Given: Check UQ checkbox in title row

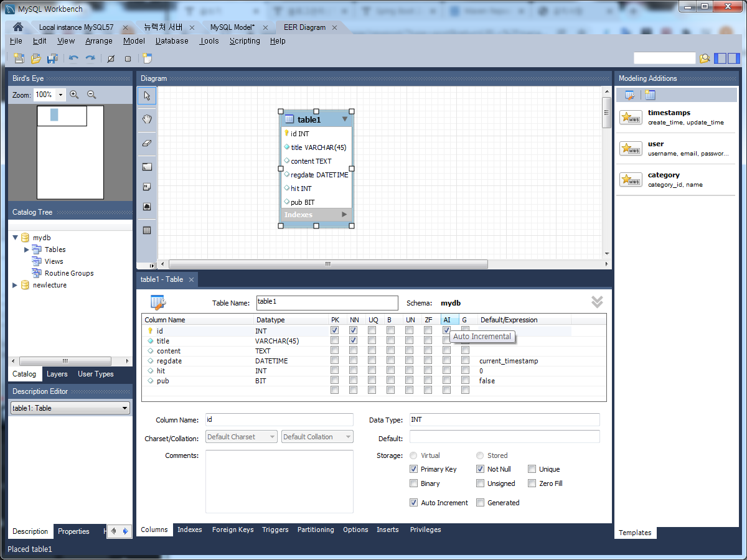Looking at the screenshot, I should [x=372, y=340].
